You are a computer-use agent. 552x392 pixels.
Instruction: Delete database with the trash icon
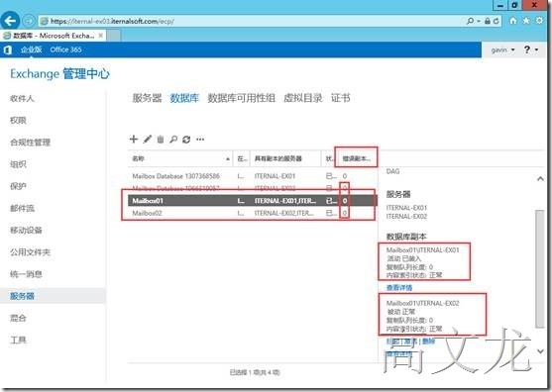[x=161, y=140]
